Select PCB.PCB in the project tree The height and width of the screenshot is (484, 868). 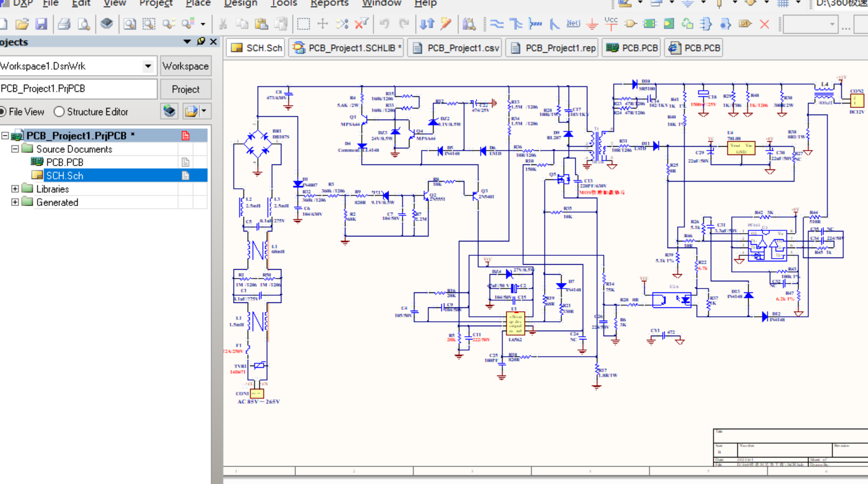(64, 162)
